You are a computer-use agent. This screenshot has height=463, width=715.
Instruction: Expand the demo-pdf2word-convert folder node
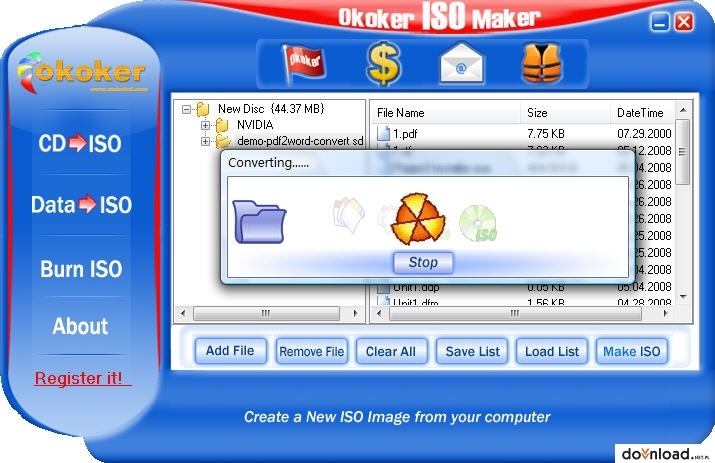(205, 141)
